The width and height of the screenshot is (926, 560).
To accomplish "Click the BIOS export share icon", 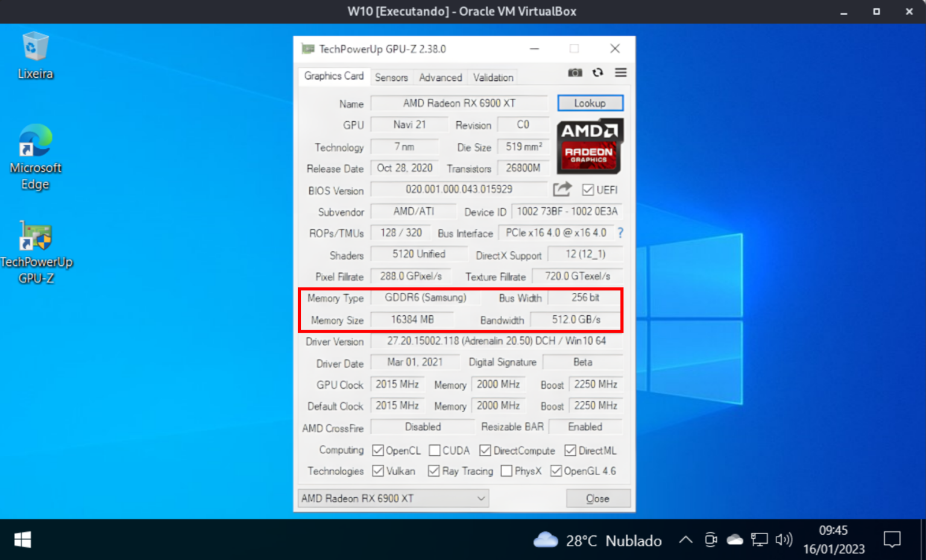I will coord(562,190).
